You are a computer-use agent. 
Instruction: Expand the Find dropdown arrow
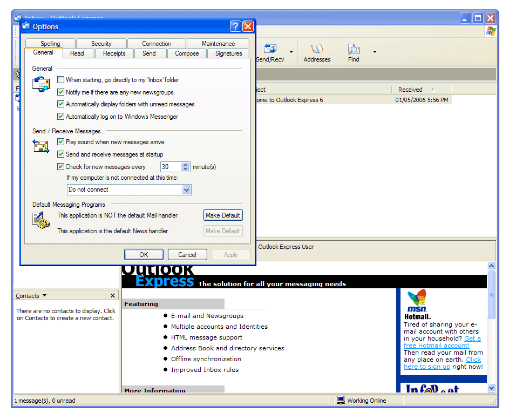375,52
